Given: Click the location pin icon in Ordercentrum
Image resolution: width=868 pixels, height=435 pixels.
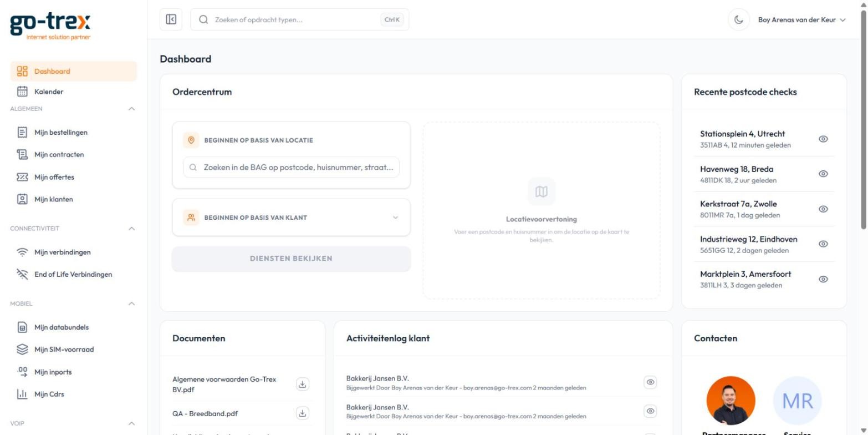Looking at the screenshot, I should [191, 140].
